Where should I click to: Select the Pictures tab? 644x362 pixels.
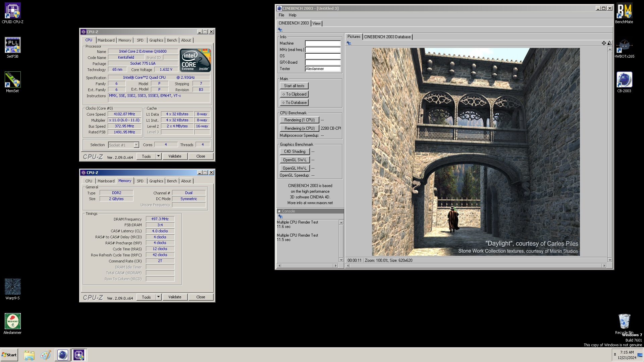pos(354,37)
